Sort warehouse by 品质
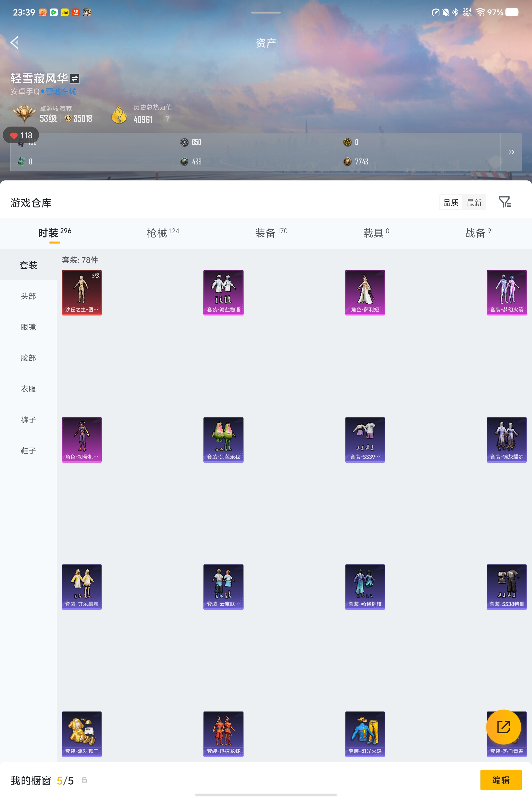The width and height of the screenshot is (532, 798). coord(451,203)
